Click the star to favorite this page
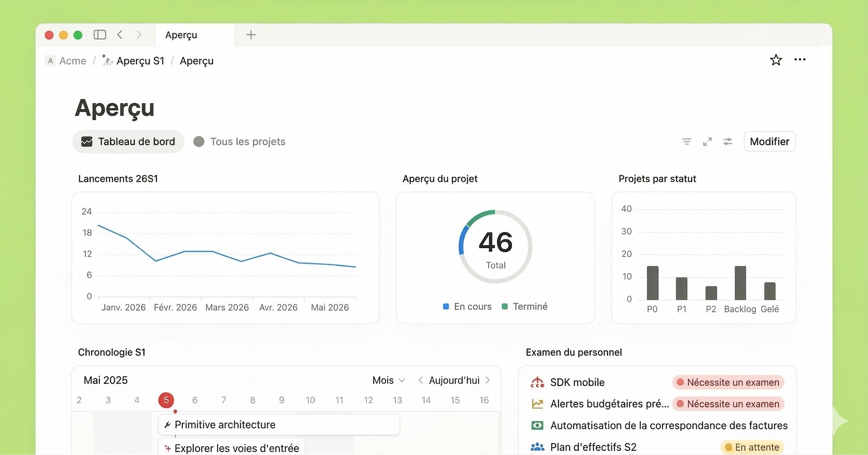The width and height of the screenshot is (868, 455). click(x=776, y=60)
